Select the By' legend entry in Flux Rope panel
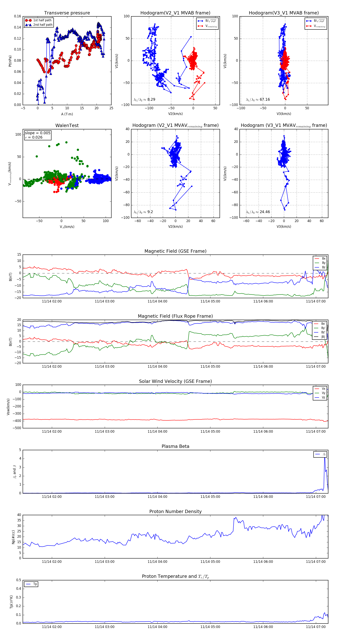Screen dimensions: 351x644 point(320,328)
